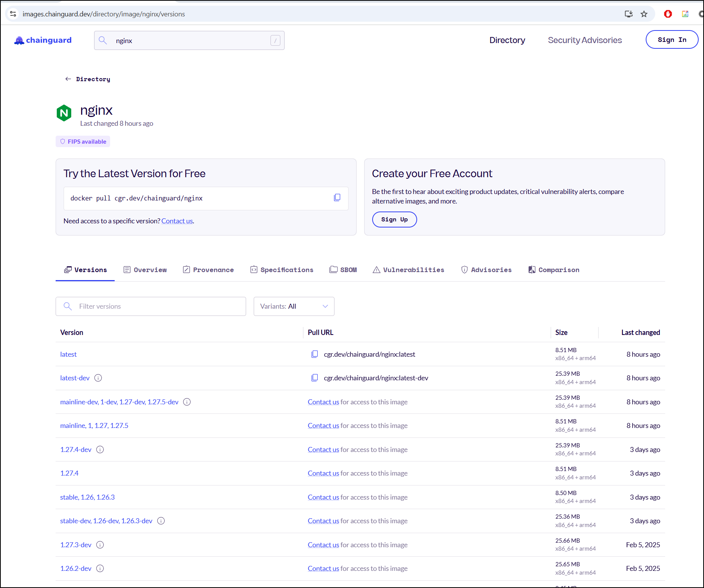Click the browser address bar URL
This screenshot has width=704, height=588.
(104, 14)
